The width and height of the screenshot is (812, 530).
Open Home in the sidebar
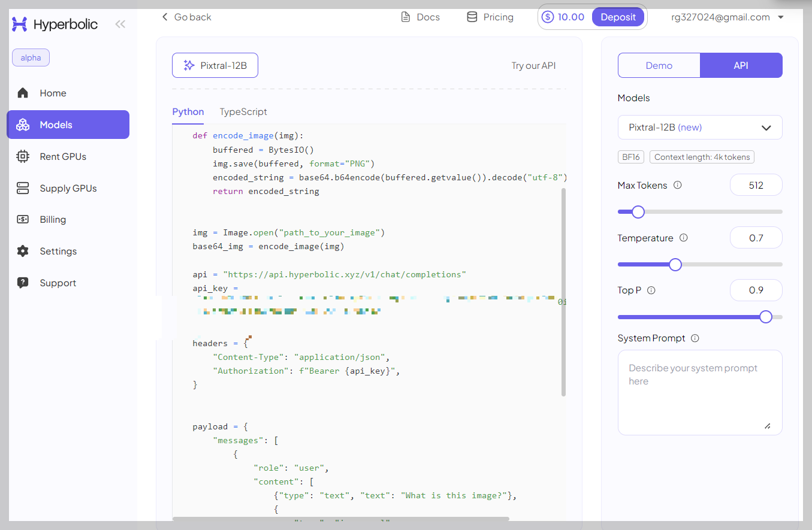(68, 93)
